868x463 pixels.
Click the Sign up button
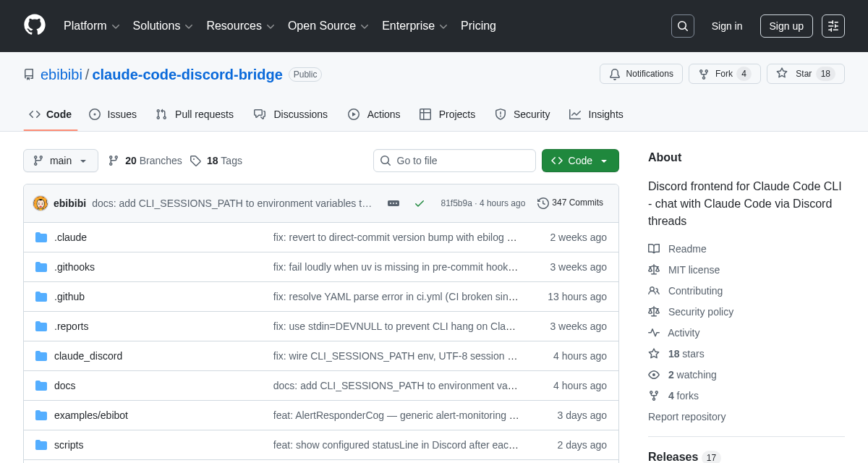coord(786,25)
